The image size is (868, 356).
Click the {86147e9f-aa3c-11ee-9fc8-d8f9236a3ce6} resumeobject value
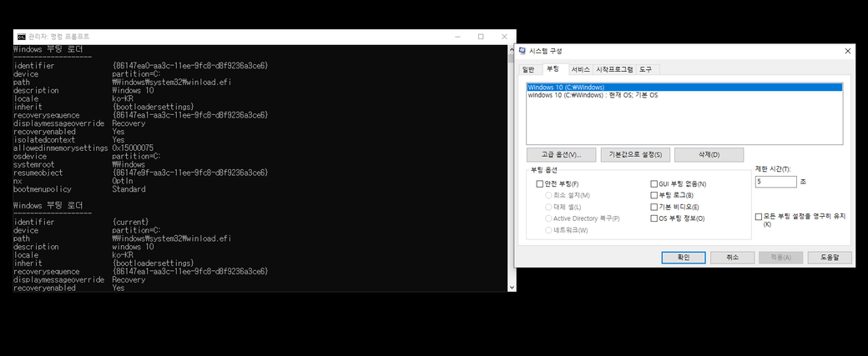click(x=190, y=173)
